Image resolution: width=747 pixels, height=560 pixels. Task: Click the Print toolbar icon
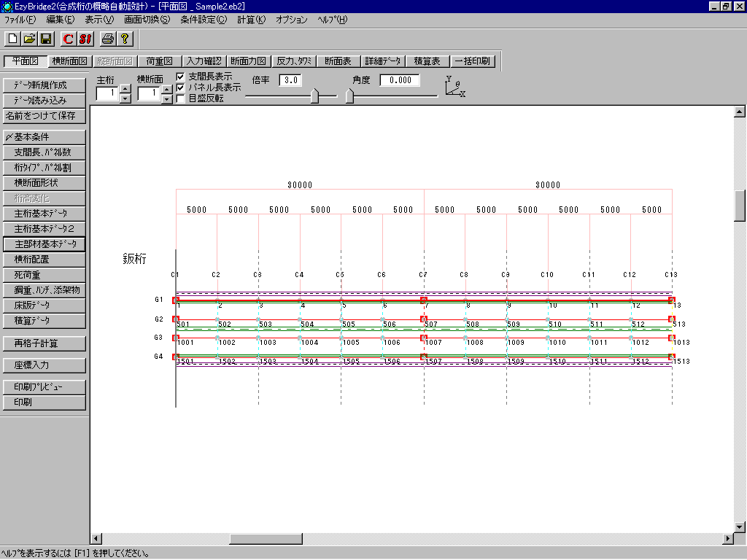(108, 39)
